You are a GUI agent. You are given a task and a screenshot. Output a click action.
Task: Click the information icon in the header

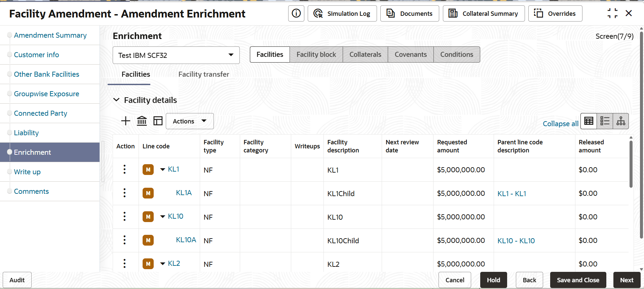[x=296, y=13]
